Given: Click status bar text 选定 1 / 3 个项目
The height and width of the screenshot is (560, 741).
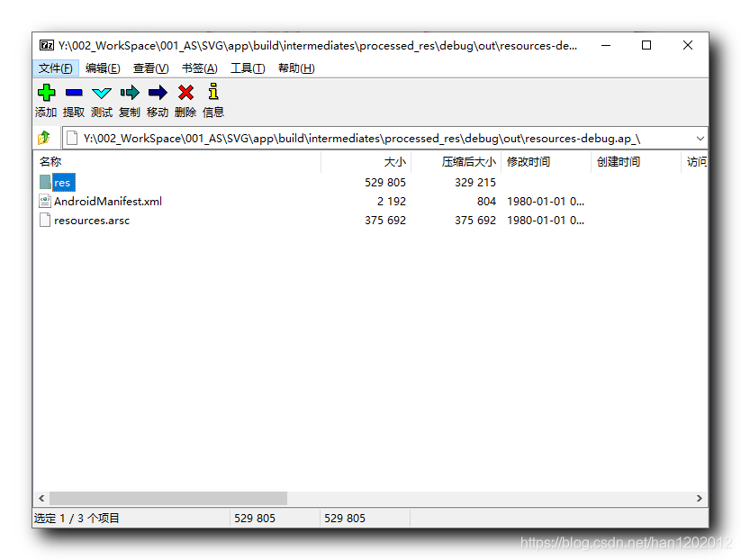Looking at the screenshot, I should (77, 519).
